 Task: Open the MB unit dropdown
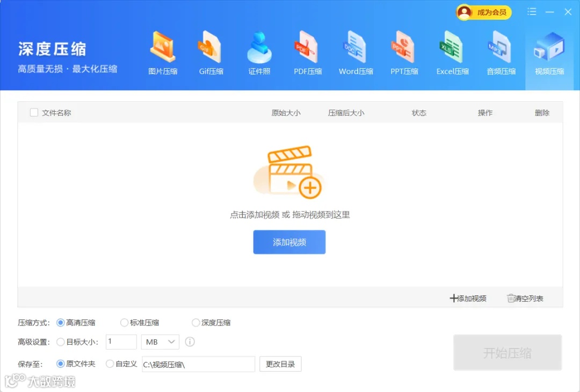160,342
